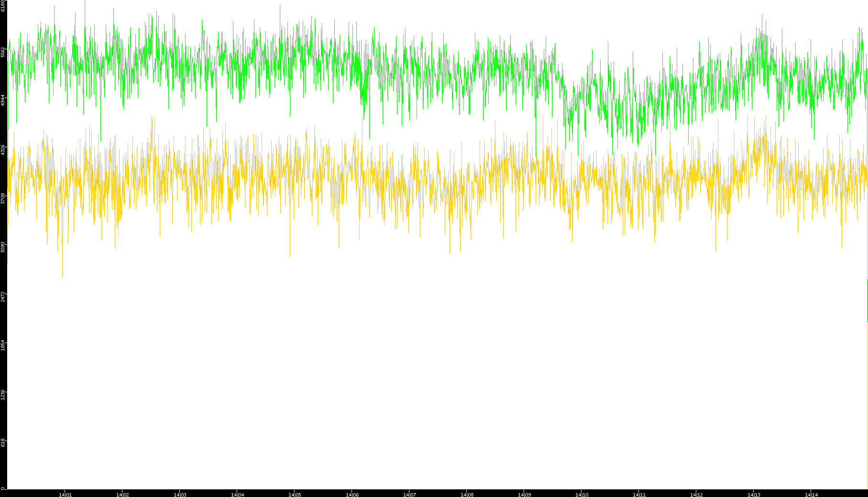Click the 14:11 time label
The image size is (868, 497).
tap(639, 495)
